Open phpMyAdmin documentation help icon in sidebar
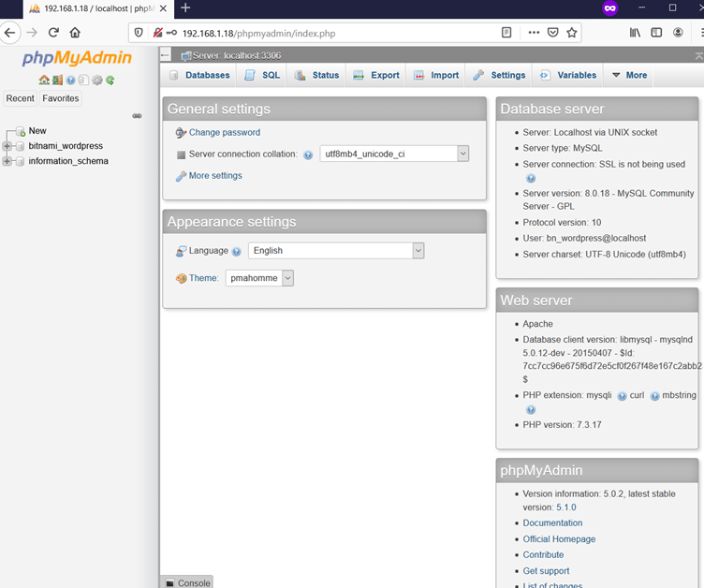 point(71,81)
